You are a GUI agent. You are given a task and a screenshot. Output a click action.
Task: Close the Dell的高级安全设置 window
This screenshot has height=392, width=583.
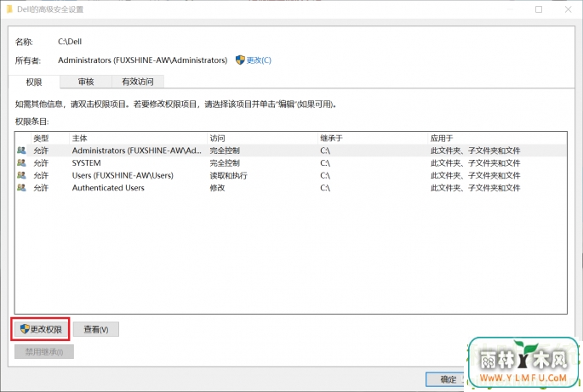568,9
